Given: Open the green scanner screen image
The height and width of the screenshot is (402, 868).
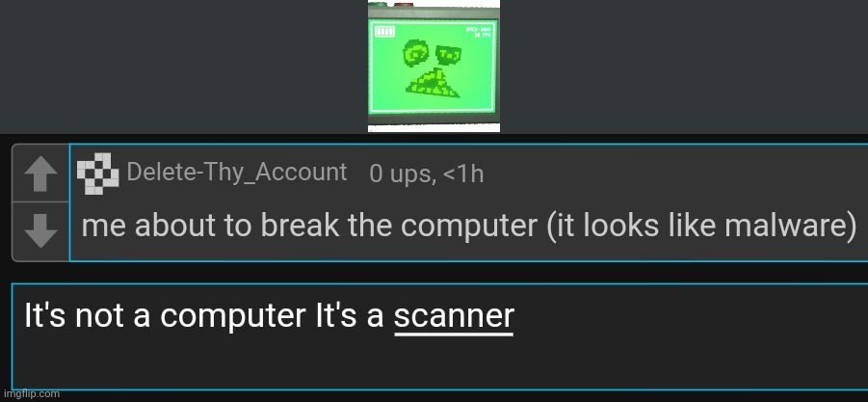Looking at the screenshot, I should pyautogui.click(x=434, y=67).
